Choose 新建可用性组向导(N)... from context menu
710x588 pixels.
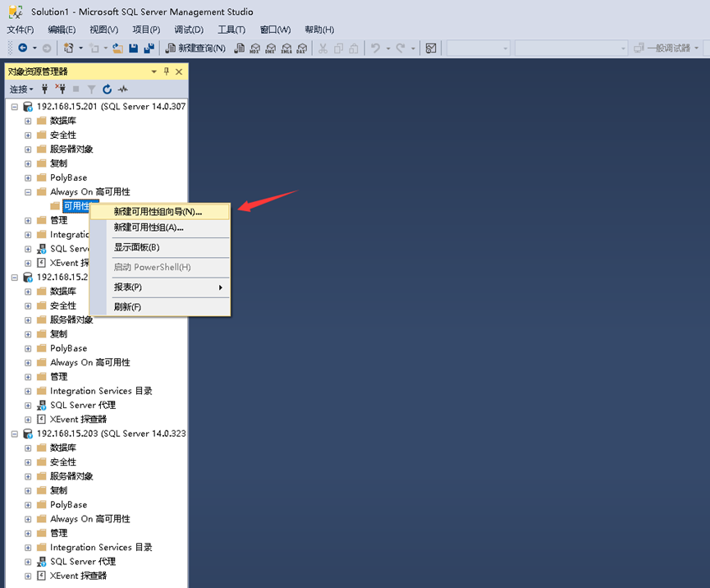[160, 212]
